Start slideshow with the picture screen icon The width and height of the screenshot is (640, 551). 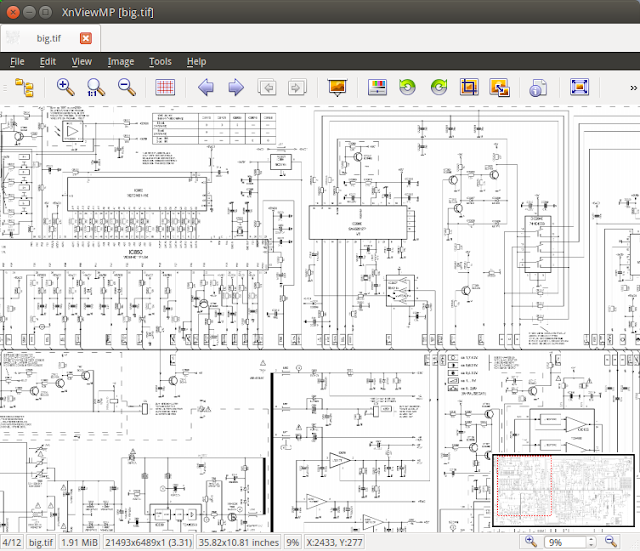click(x=337, y=87)
